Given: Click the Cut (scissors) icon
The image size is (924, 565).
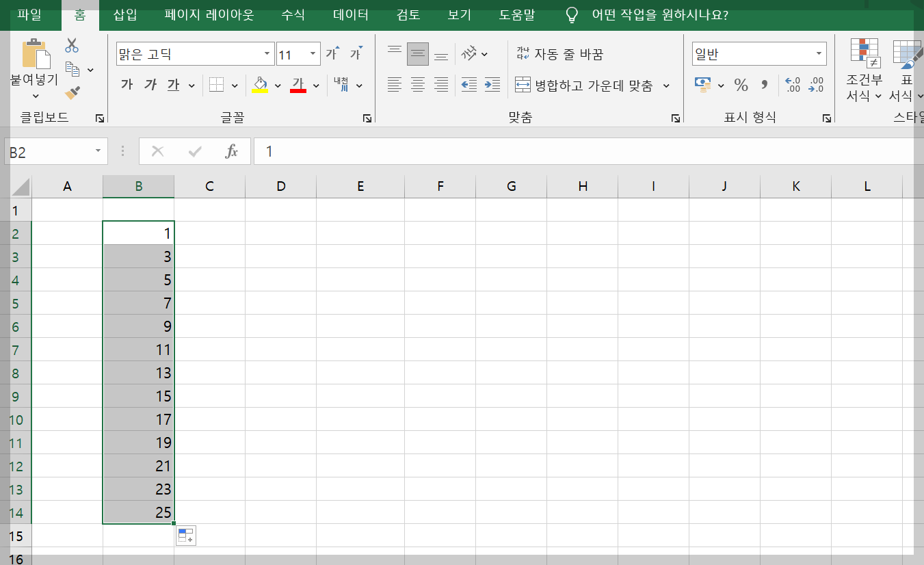Looking at the screenshot, I should pos(71,44).
